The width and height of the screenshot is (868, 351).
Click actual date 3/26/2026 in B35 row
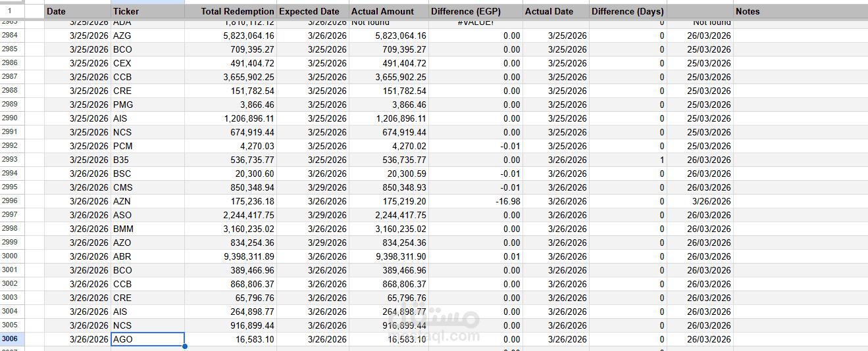555,160
